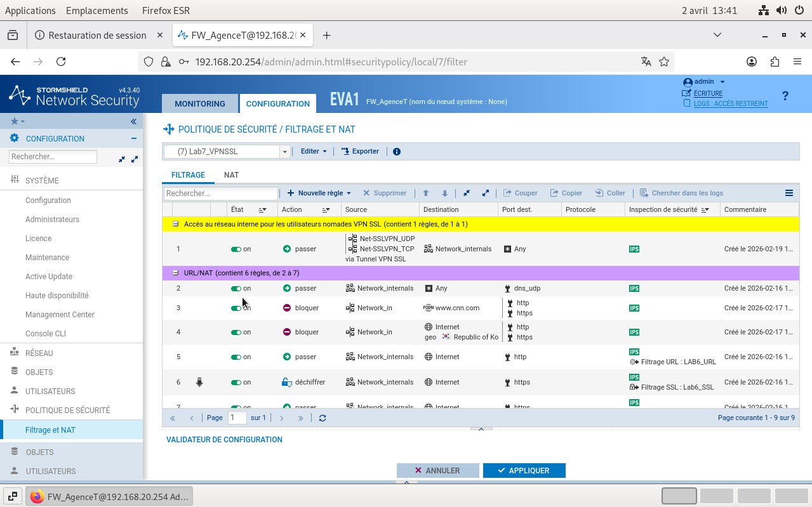Screen dimensions: 812x507
Task: Open Firefox application hamburger menu
Action: click(797, 62)
